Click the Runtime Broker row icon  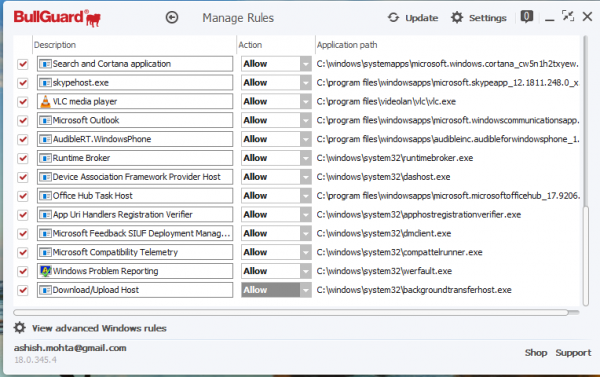[x=46, y=158]
